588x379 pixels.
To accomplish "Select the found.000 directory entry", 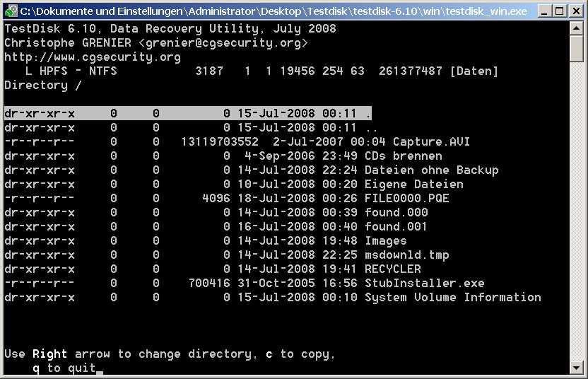I will (216, 213).
